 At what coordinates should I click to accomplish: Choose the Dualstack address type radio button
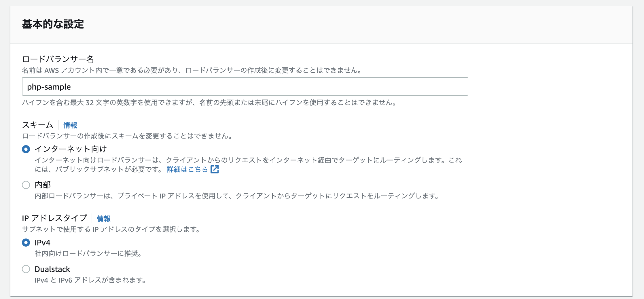[26, 269]
